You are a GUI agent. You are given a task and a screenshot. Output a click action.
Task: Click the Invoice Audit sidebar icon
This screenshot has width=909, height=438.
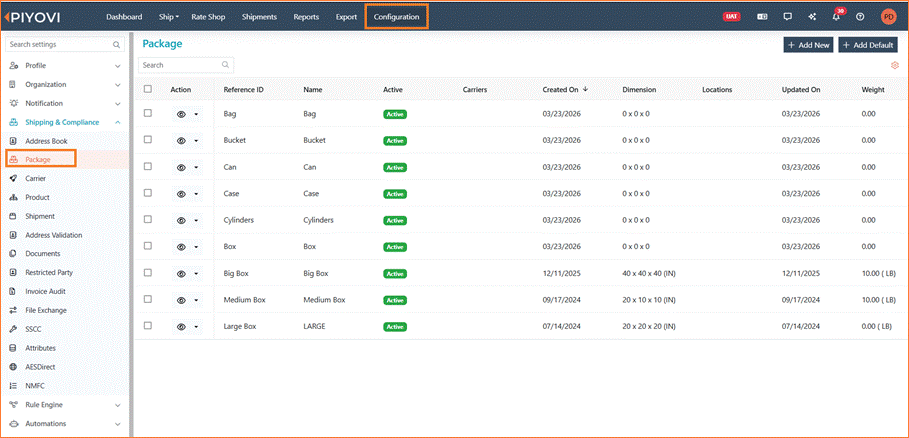tap(13, 291)
